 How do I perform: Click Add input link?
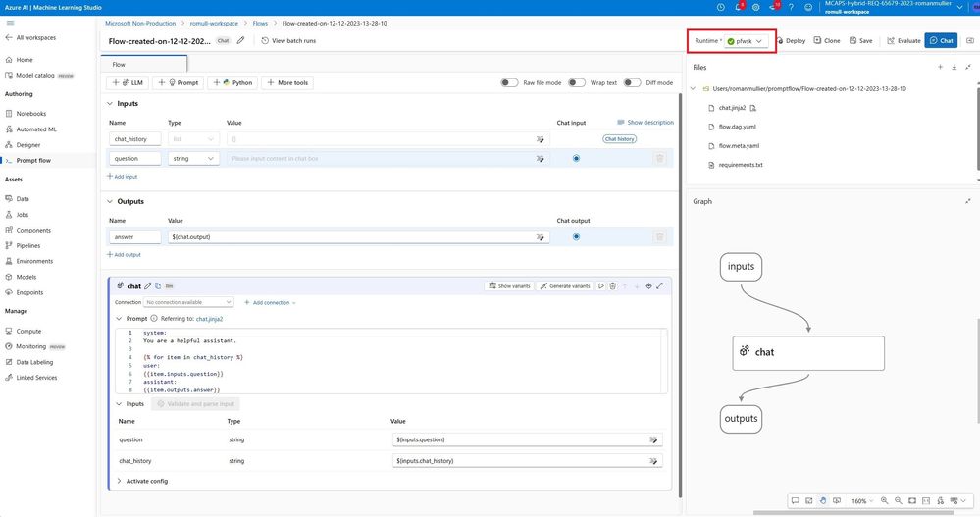point(123,177)
